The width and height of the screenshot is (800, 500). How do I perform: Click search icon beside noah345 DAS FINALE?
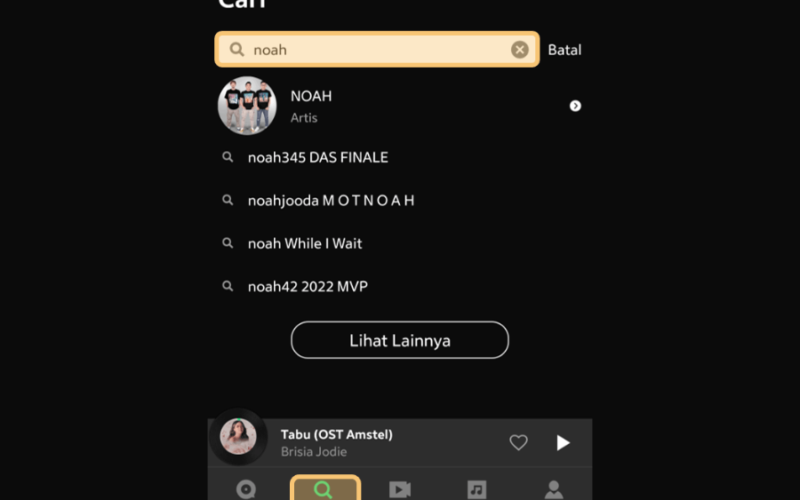(228, 157)
